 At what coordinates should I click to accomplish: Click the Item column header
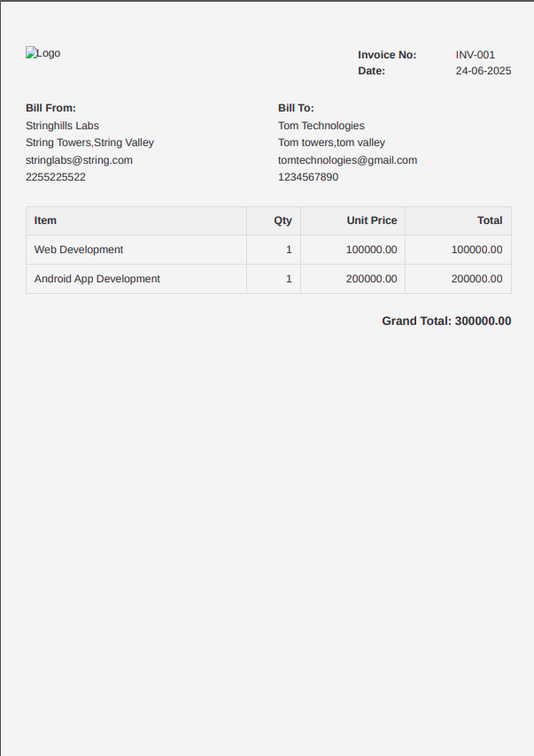[45, 220]
